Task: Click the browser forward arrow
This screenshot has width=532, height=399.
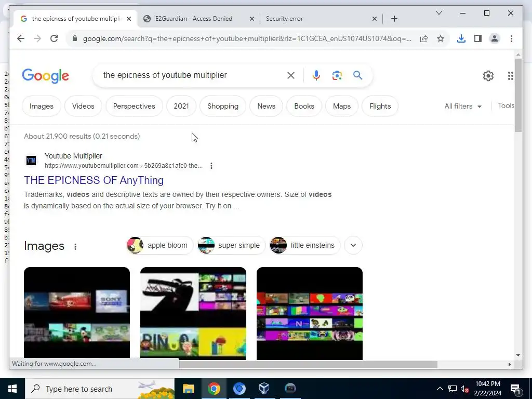Action: coord(37,38)
